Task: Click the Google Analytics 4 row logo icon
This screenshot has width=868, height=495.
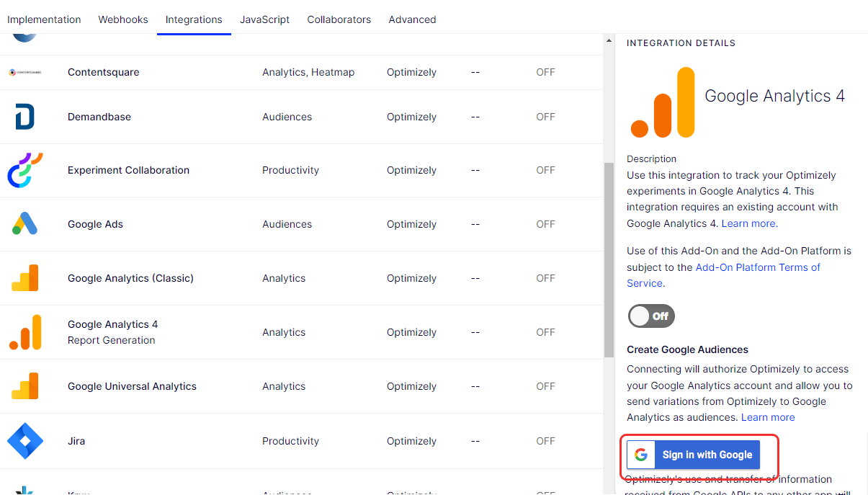Action: pos(25,332)
